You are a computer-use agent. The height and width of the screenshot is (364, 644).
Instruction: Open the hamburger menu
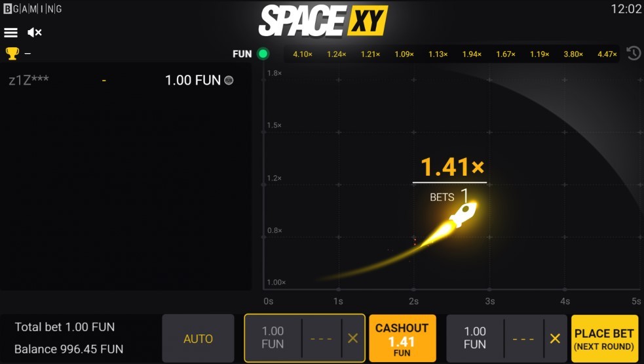[x=10, y=33]
